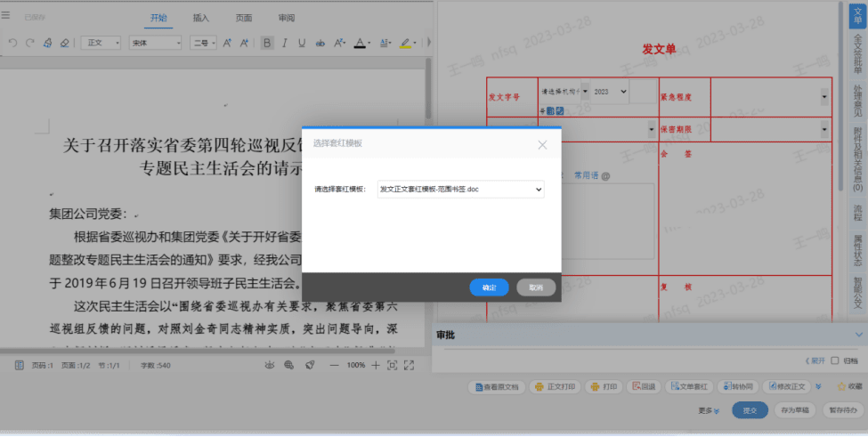Click the undo arrow in the editor toolbar

tap(12, 43)
